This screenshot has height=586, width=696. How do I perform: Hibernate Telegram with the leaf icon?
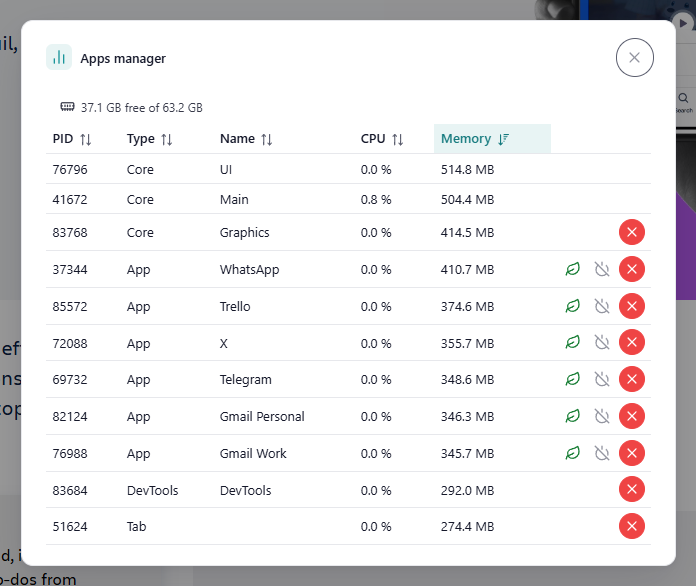[573, 379]
